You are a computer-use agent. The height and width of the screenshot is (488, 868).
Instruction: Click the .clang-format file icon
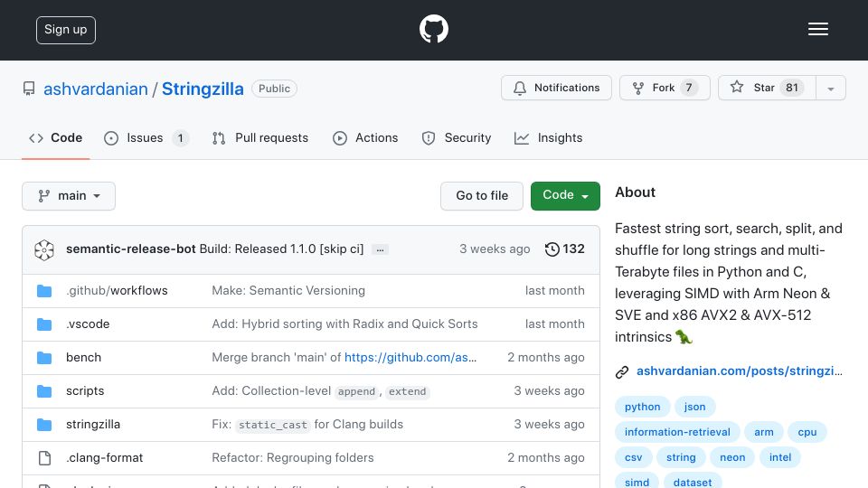pyautogui.click(x=44, y=458)
